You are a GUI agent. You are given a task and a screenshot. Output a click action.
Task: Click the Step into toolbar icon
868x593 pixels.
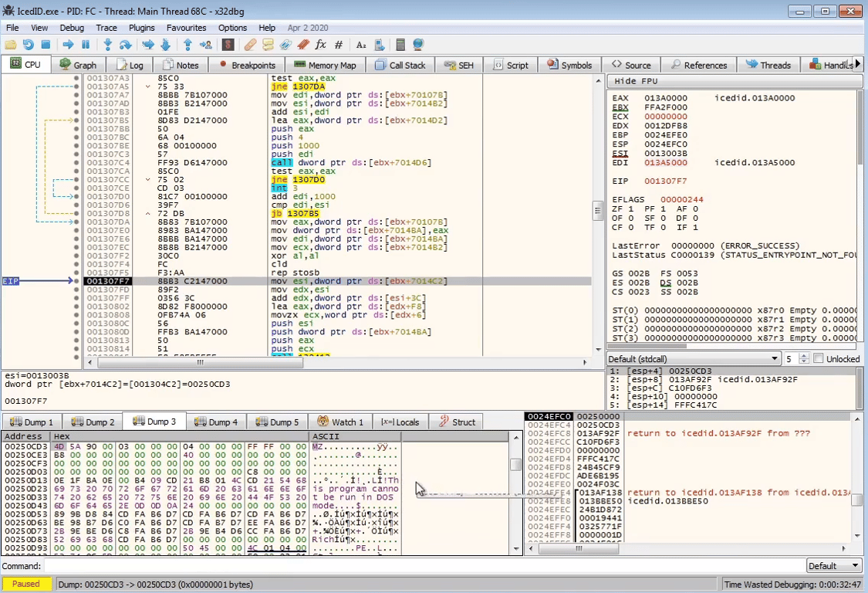coord(108,45)
